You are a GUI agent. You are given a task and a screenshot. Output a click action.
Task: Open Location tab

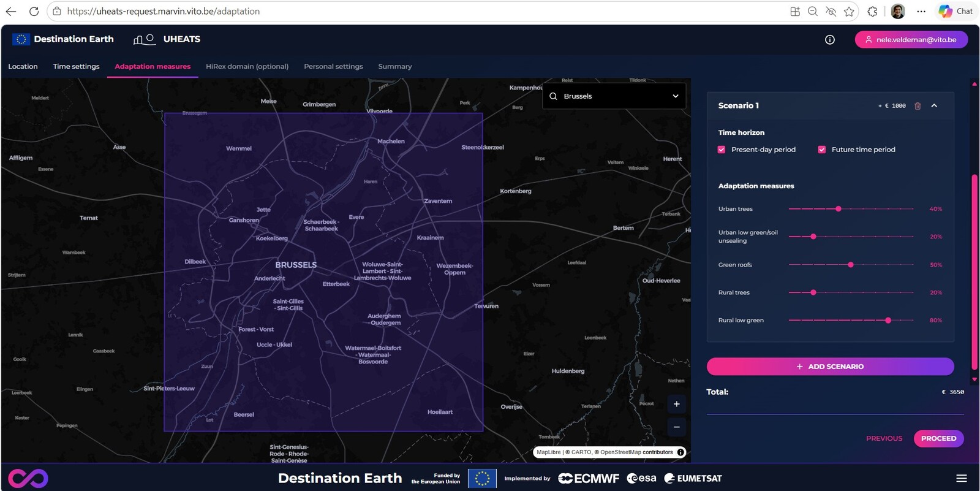[23, 66]
